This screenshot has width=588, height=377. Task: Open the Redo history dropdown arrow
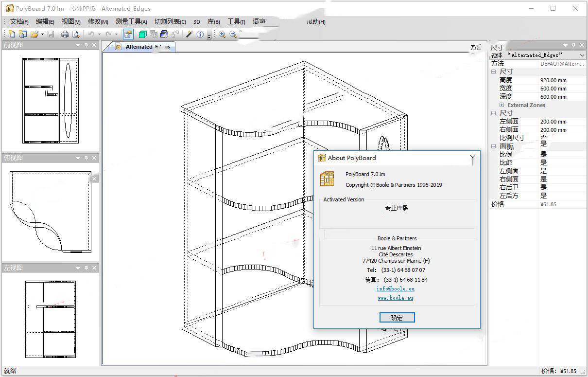116,34
